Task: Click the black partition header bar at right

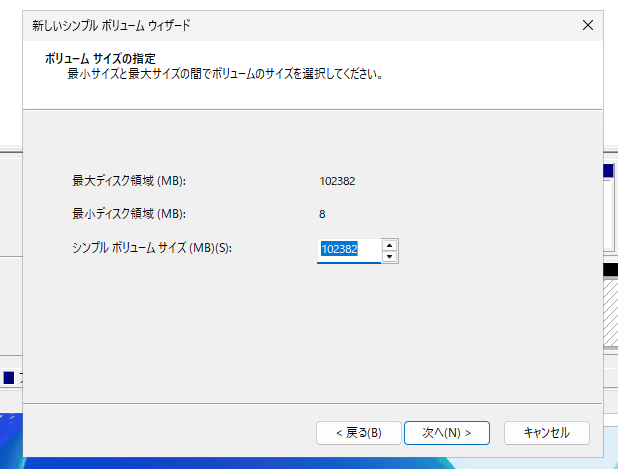Action: click(x=610, y=269)
